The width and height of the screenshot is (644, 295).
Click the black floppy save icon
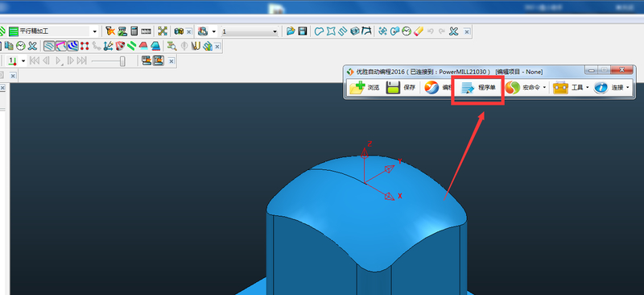303,31
